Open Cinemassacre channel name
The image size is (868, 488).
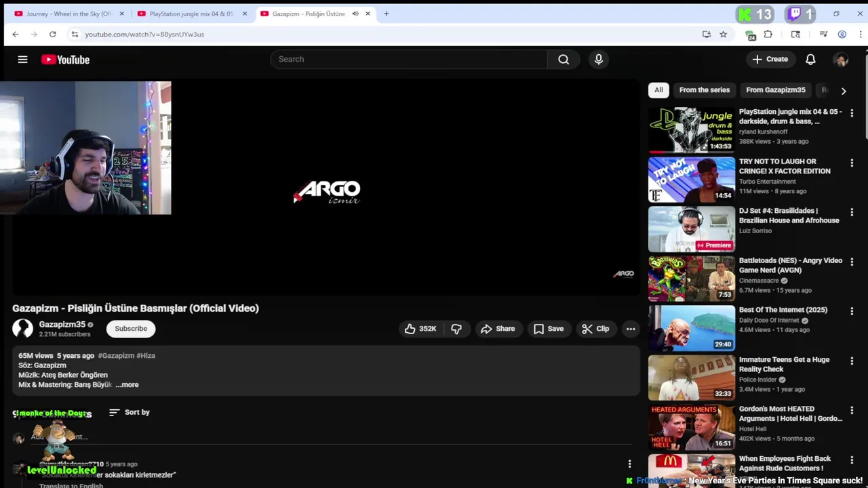pyautogui.click(x=759, y=281)
